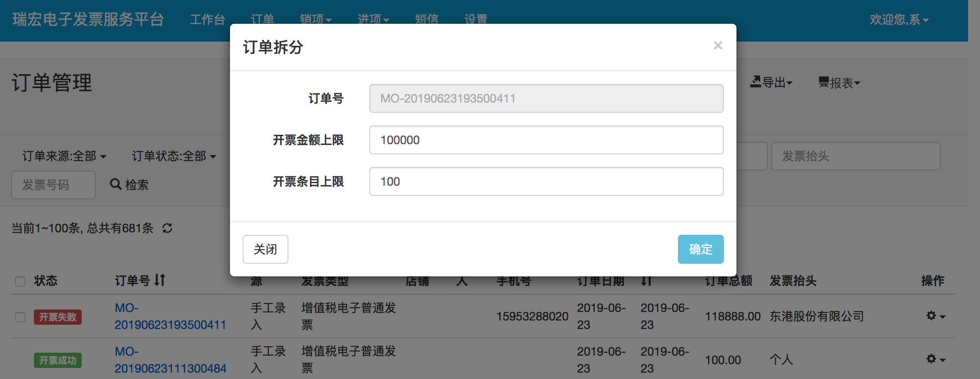
Task: Click the refresh icon beside record count
Action: 167,229
